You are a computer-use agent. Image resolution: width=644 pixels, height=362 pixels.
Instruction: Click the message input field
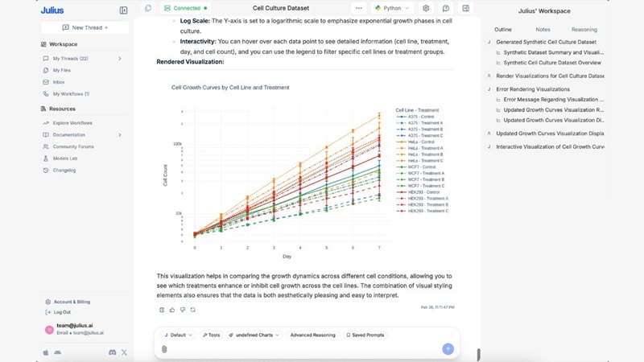[306, 349]
